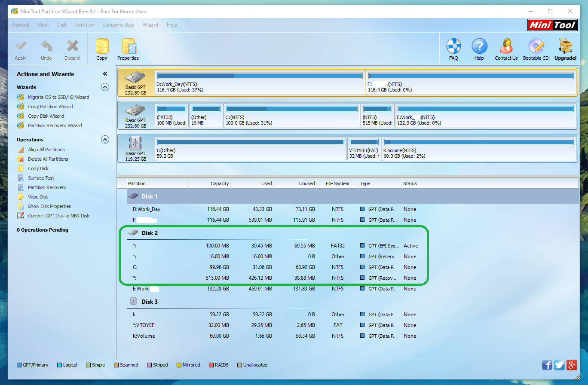Run the Surface Test operation
The height and width of the screenshot is (385, 588).
41,178
